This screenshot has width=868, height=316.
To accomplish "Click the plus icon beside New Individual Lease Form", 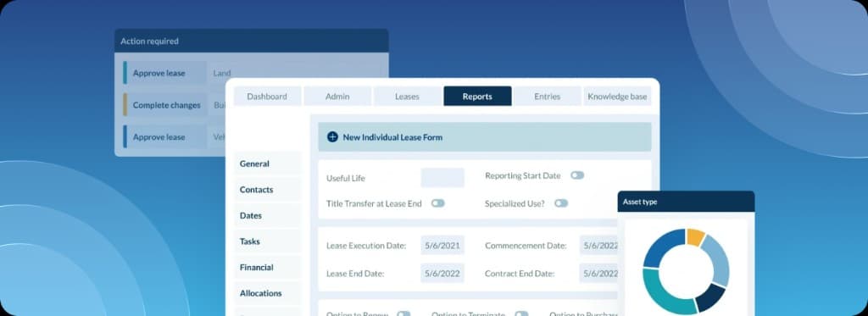I will click(x=332, y=137).
